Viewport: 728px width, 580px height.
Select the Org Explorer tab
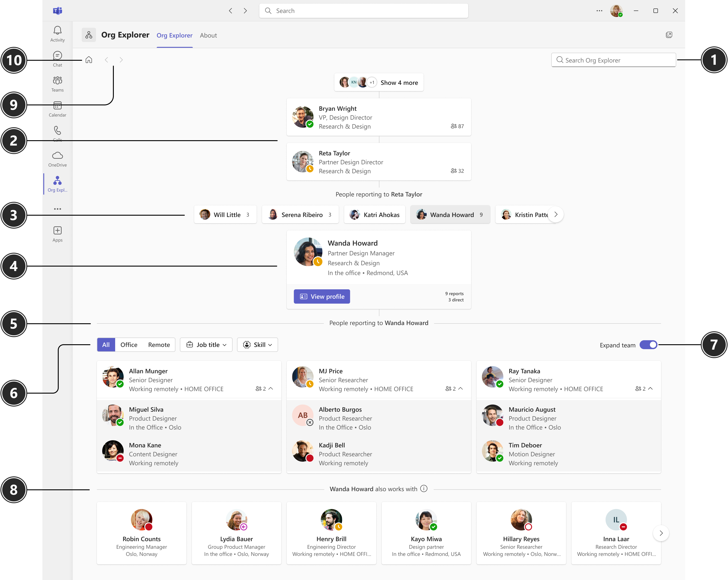pos(175,35)
